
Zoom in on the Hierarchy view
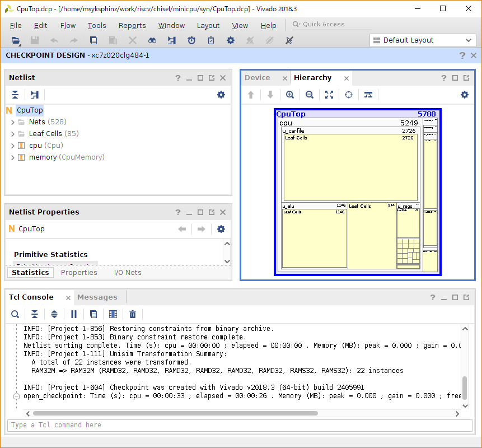click(290, 95)
